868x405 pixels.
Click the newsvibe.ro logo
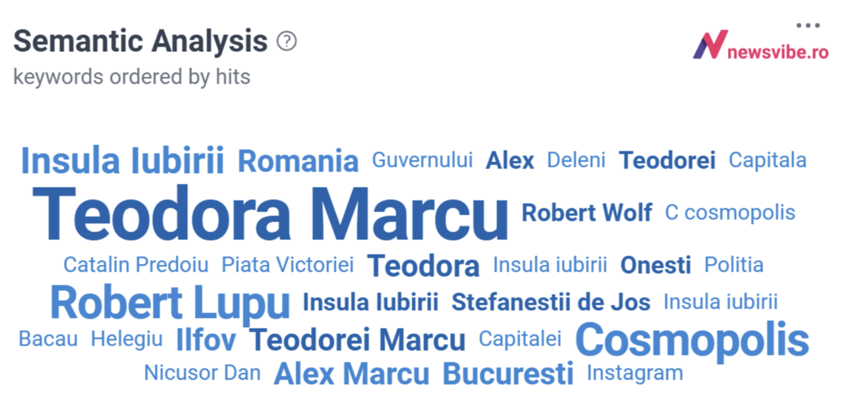click(x=761, y=45)
